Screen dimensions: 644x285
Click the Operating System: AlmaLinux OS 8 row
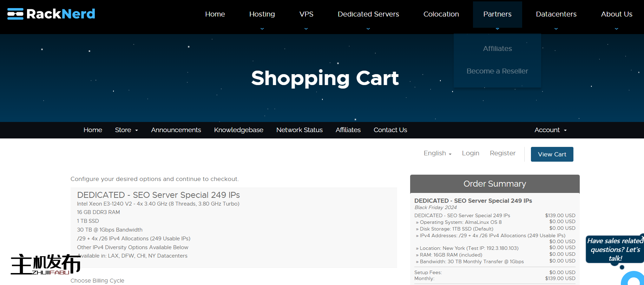(495, 222)
